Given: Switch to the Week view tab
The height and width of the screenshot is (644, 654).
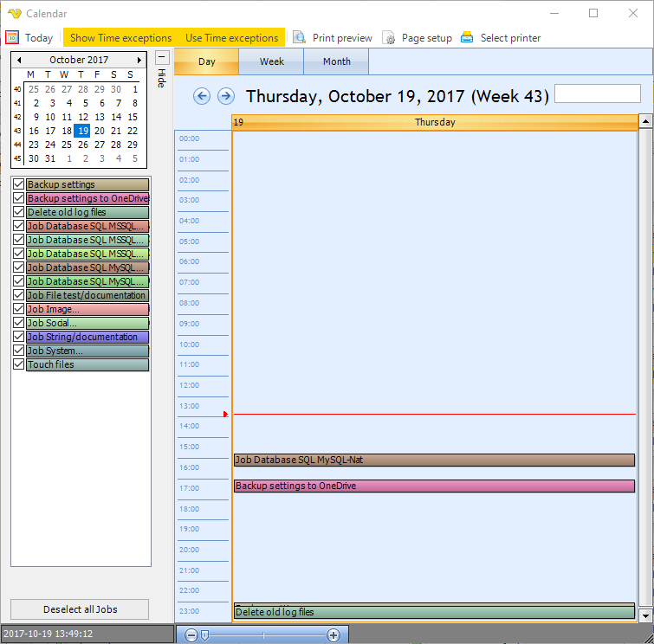Looking at the screenshot, I should (x=271, y=61).
